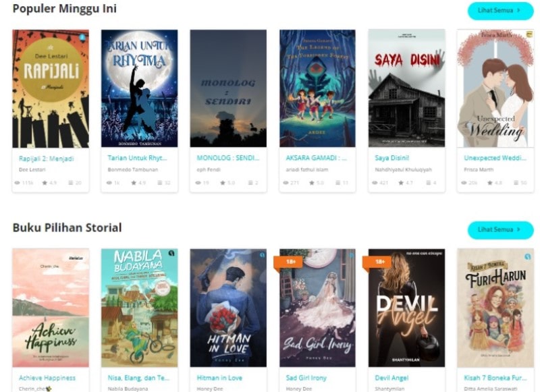Screen dimensions: 540x392
Task: Open author Dee Lestari's name link
Action: [x=32, y=169]
